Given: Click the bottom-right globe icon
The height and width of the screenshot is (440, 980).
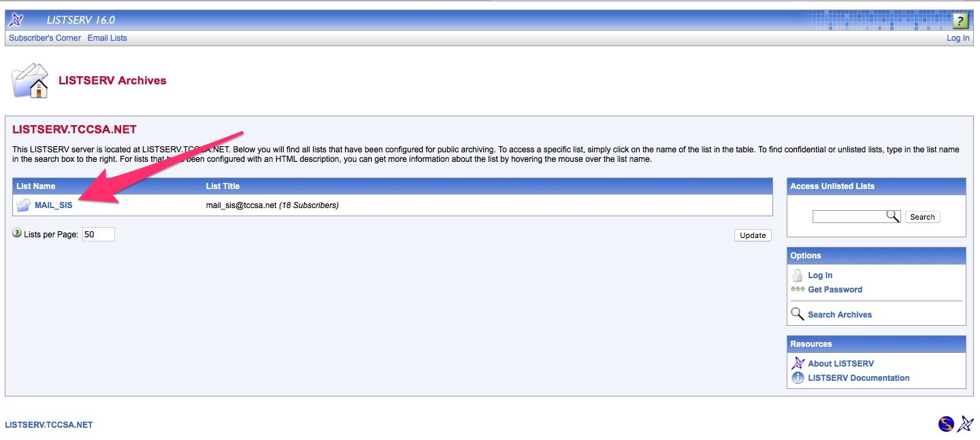Looking at the screenshot, I should (x=946, y=424).
